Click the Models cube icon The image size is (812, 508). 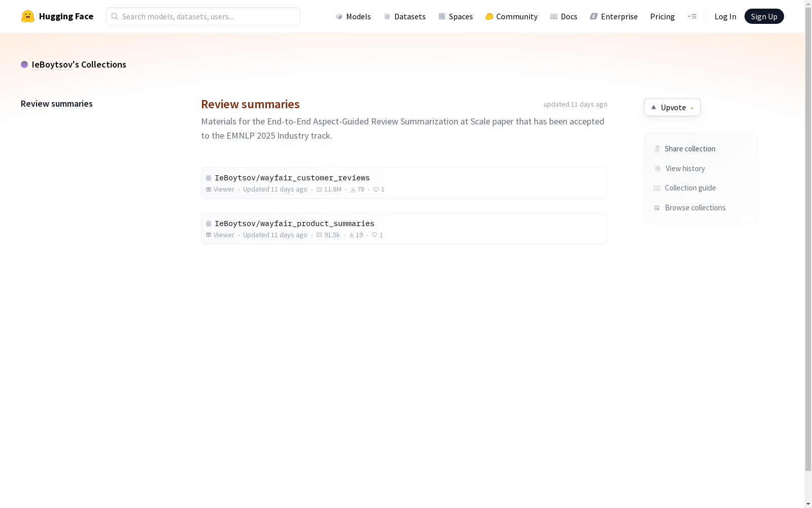(x=339, y=16)
